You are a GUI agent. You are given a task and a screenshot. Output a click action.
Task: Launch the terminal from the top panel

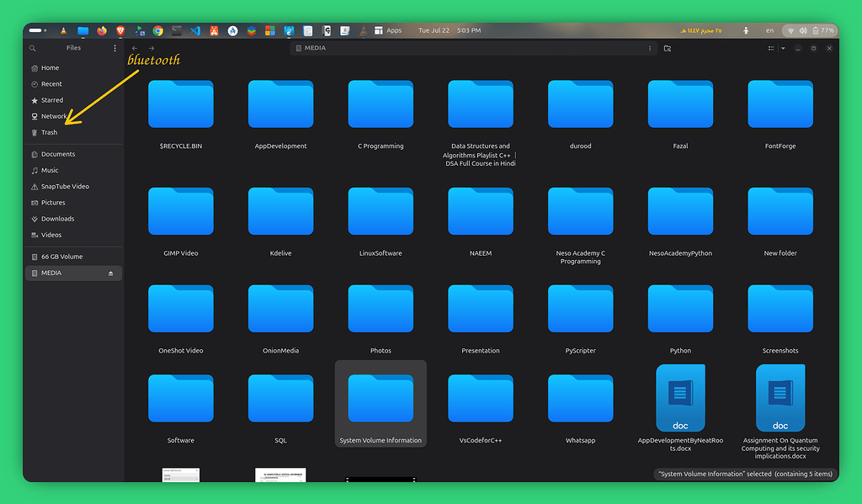coord(176,29)
